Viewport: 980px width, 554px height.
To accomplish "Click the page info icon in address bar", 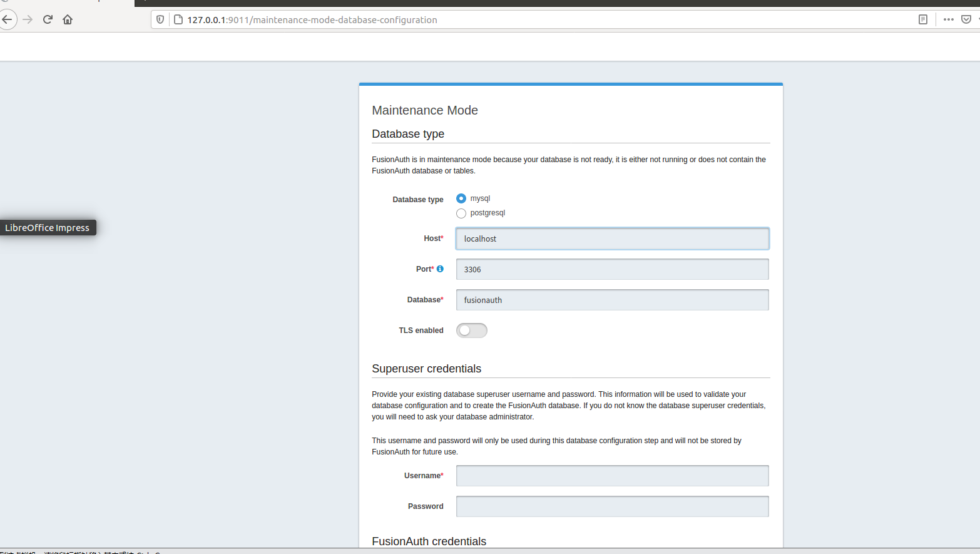I will (178, 19).
